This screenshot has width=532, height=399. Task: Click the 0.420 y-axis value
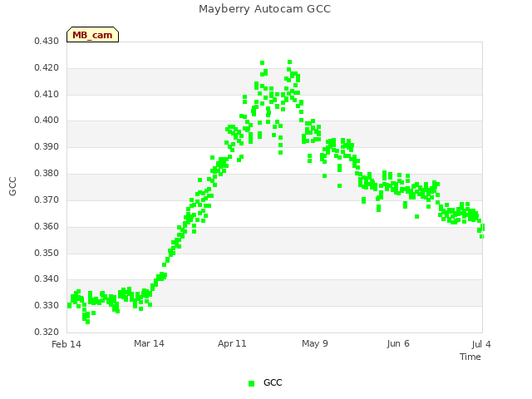tap(47, 68)
